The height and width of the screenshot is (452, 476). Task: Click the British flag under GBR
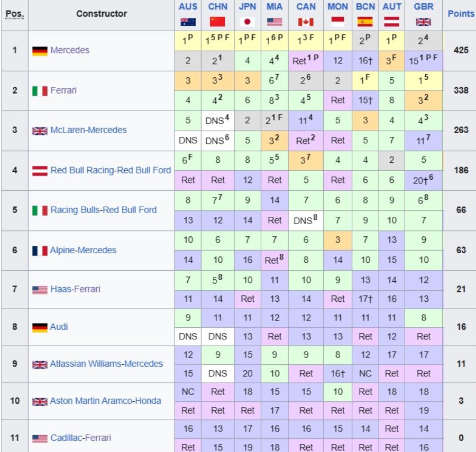(423, 22)
